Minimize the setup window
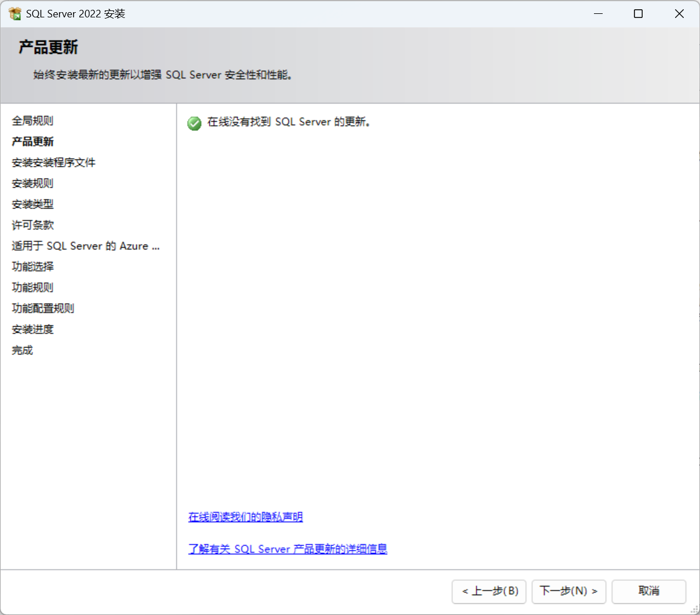The image size is (700, 615). pyautogui.click(x=599, y=13)
